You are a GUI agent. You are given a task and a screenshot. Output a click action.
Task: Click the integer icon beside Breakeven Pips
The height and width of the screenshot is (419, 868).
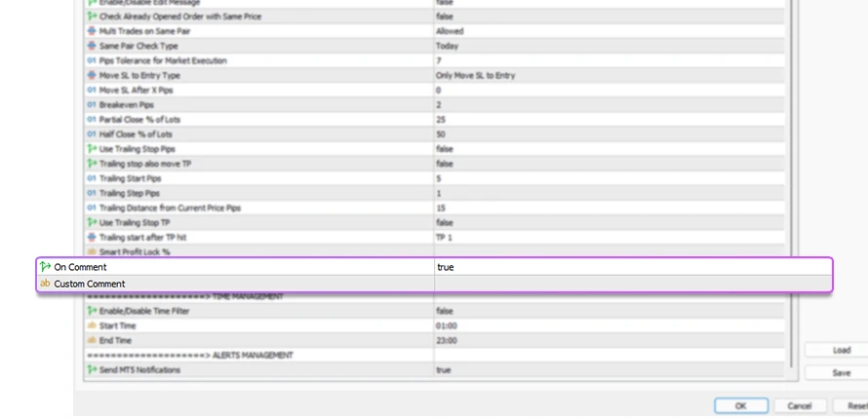click(92, 104)
